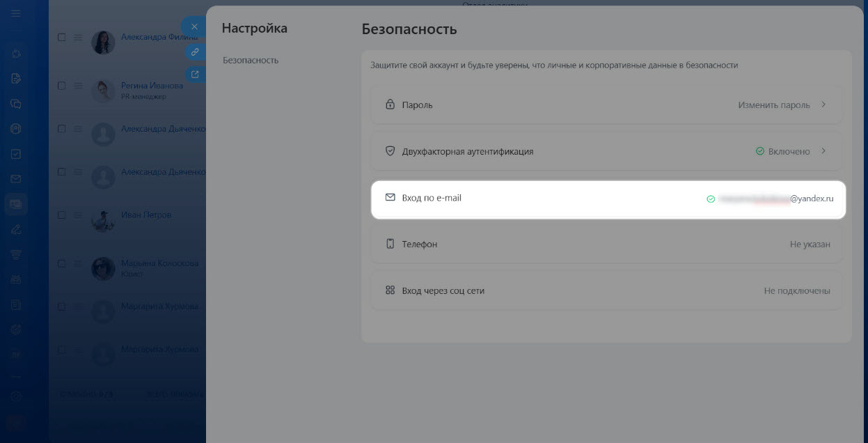Close the settings slider panel

coord(194,26)
